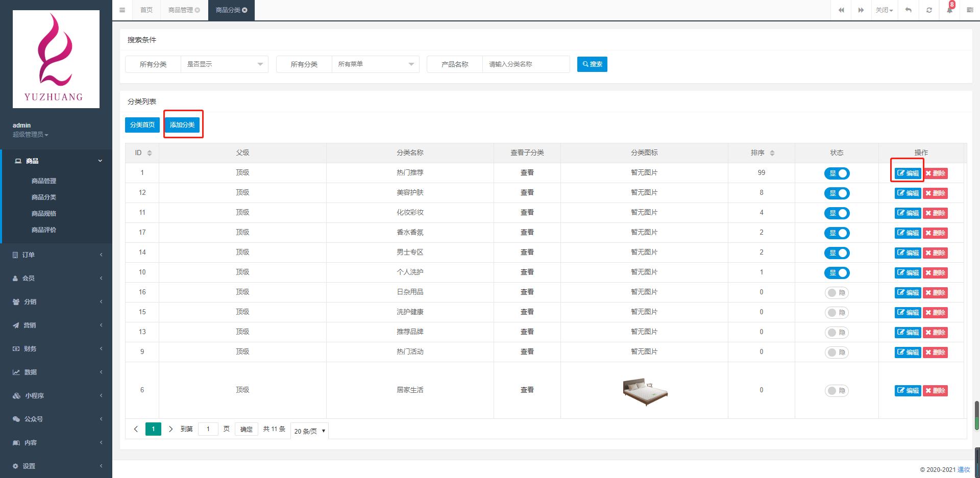Toggle display switch for 美容护肤

(837, 193)
